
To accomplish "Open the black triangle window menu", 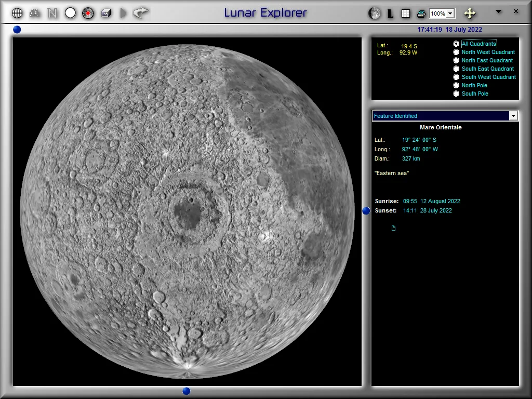I will coord(498,11).
